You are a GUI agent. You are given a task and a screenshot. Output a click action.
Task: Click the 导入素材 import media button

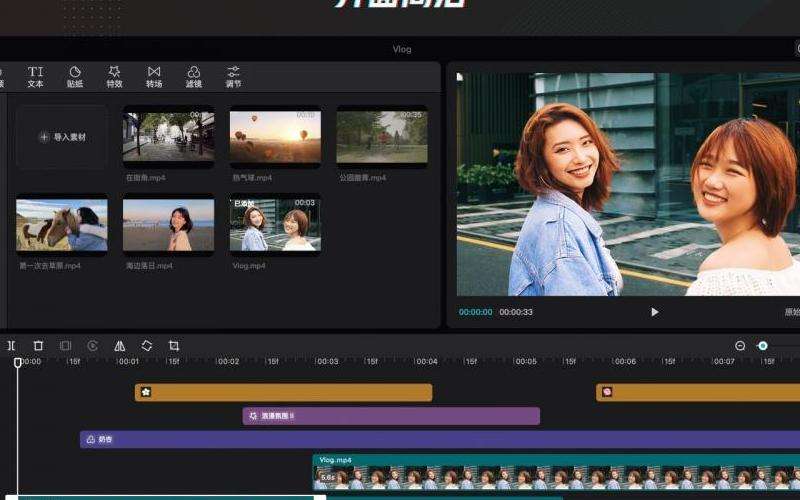coord(62,137)
